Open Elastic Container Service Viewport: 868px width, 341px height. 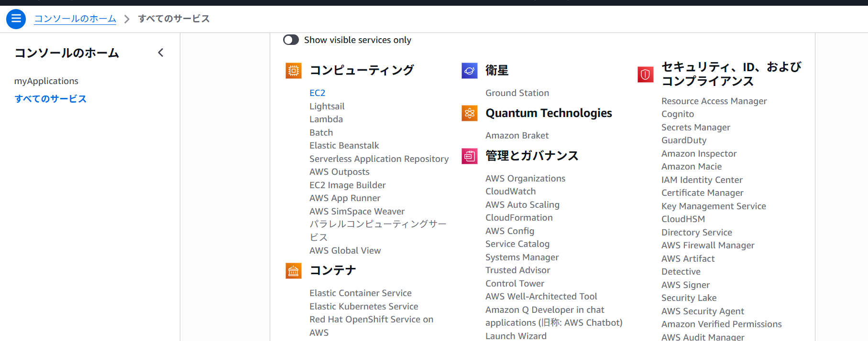(361, 293)
